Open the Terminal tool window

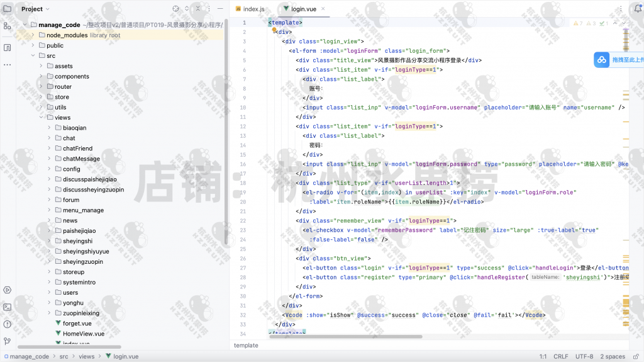pyautogui.click(x=8, y=307)
